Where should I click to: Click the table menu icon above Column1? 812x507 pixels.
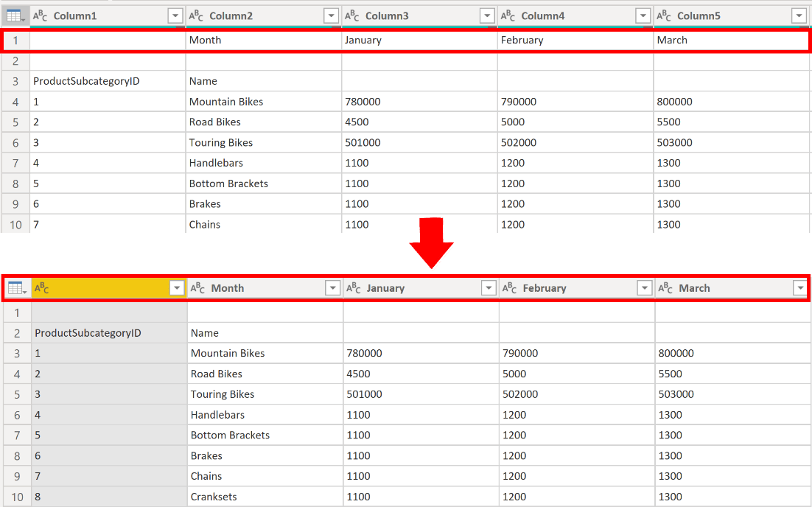(15, 15)
